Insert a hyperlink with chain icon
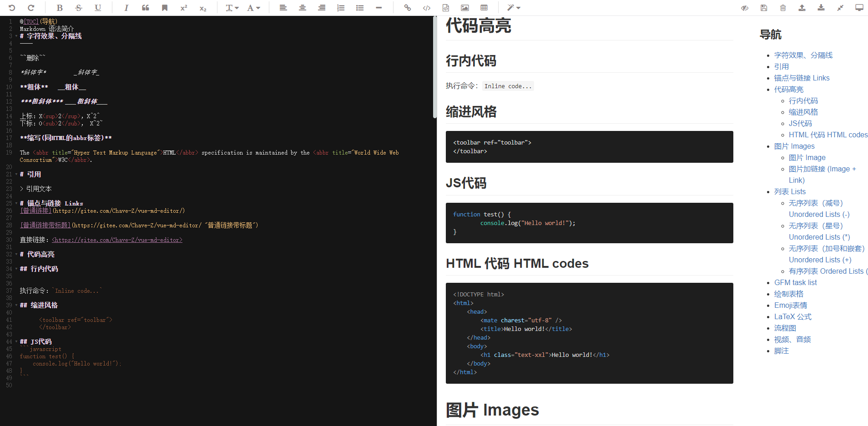868x426 pixels. (408, 8)
